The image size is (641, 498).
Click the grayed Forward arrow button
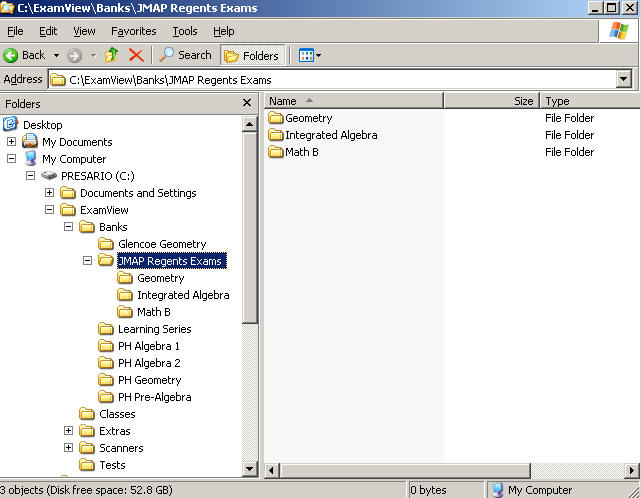(74, 55)
